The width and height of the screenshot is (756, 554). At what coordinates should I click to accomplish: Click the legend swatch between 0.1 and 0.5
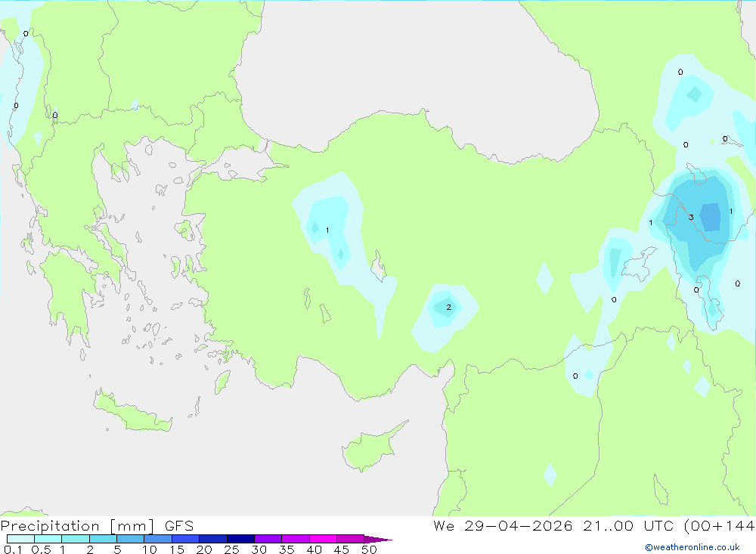tap(20, 539)
